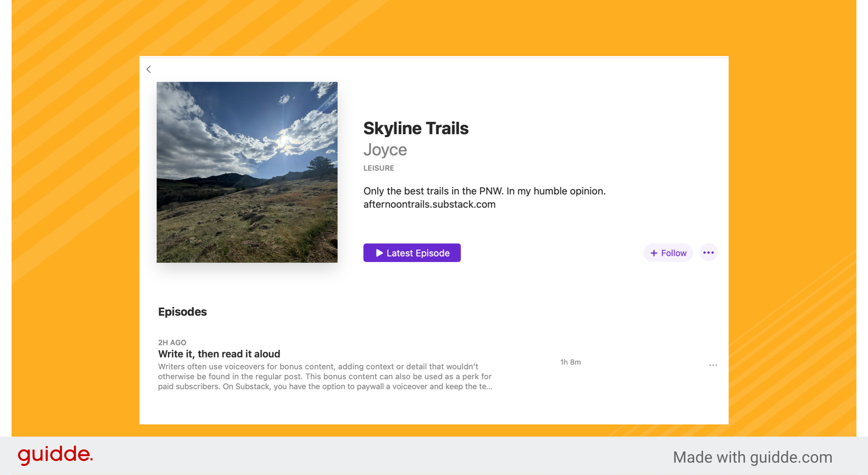The image size is (868, 475).
Task: Open the podcast options ellipsis menu
Action: click(709, 253)
